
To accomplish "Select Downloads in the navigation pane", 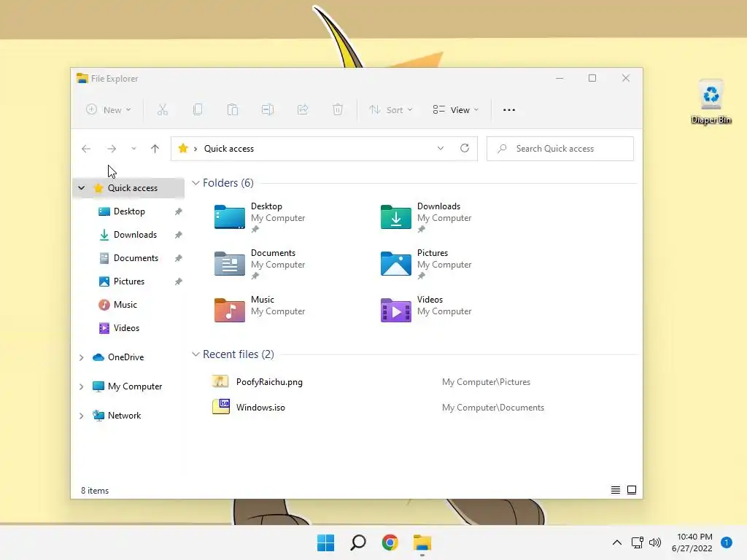I will click(134, 235).
